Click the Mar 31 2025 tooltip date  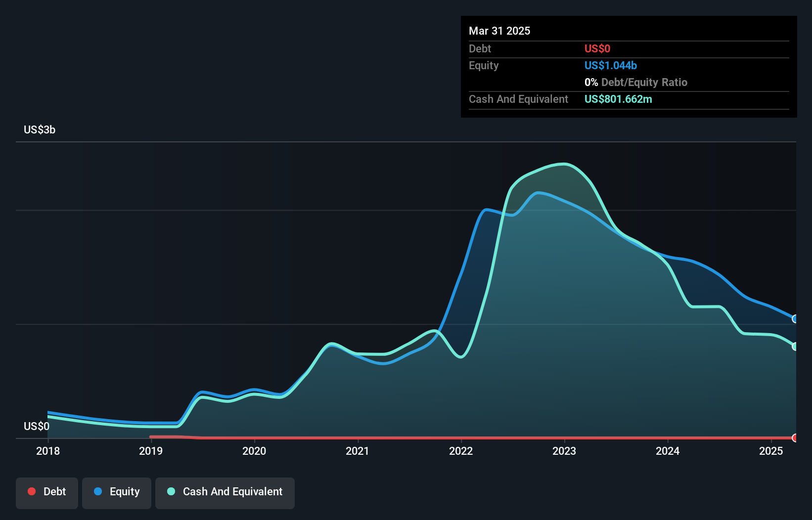pos(499,31)
